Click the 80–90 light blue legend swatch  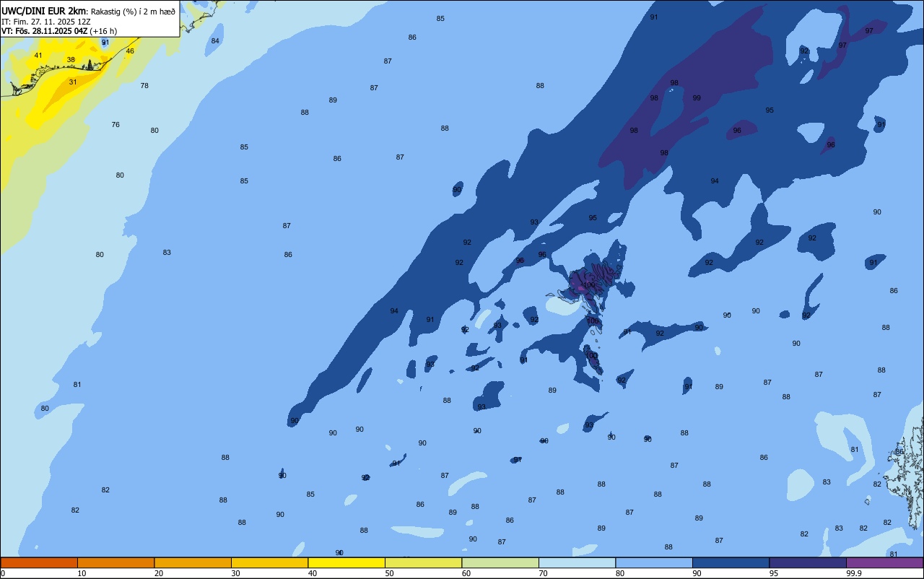coord(654,562)
